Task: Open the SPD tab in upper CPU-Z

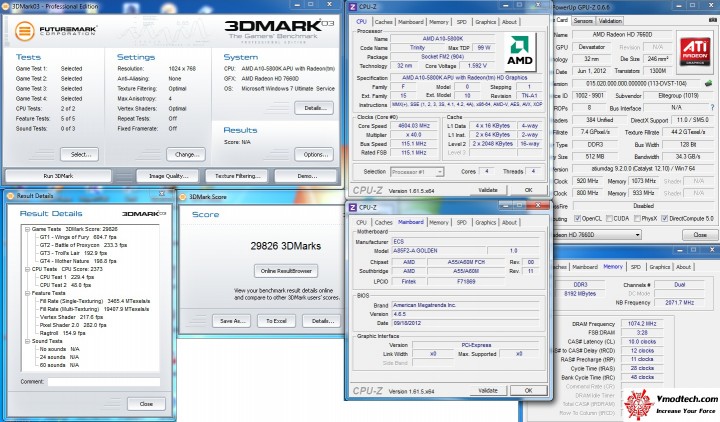Action: [x=461, y=22]
